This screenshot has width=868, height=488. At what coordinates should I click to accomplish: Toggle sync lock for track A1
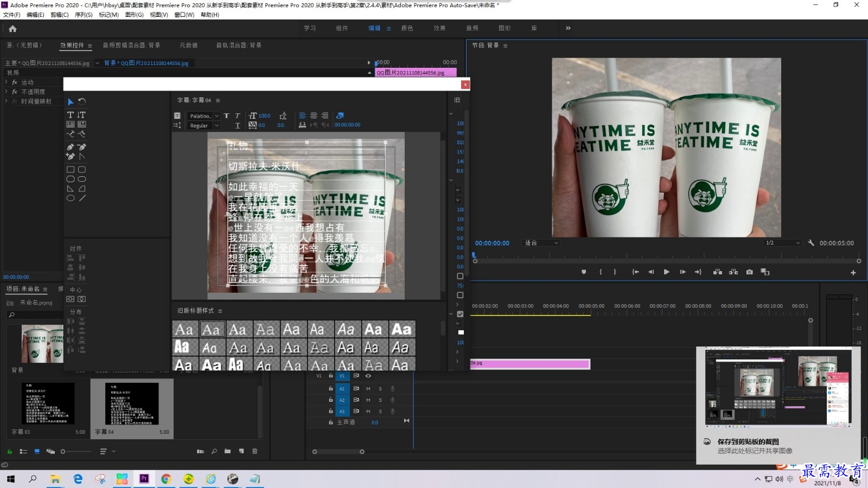[356, 389]
